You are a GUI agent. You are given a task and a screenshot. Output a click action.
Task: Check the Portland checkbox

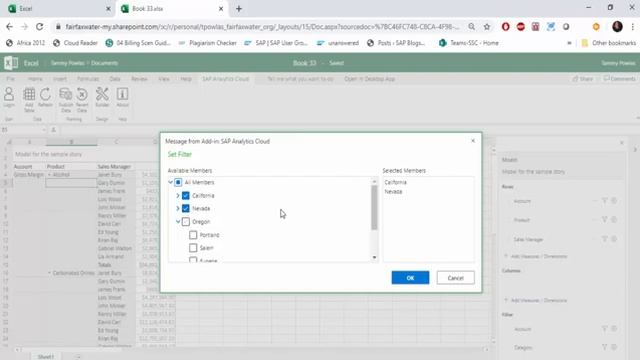pos(193,235)
